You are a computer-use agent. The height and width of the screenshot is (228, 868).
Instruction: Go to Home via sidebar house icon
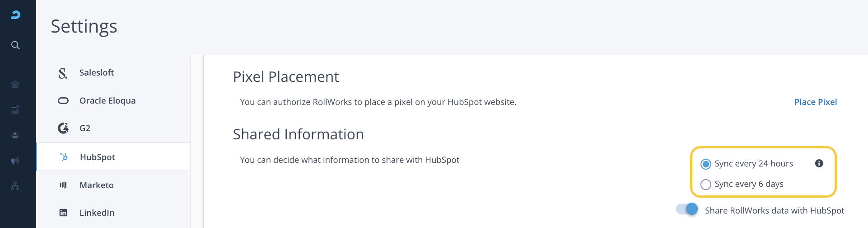(x=15, y=85)
